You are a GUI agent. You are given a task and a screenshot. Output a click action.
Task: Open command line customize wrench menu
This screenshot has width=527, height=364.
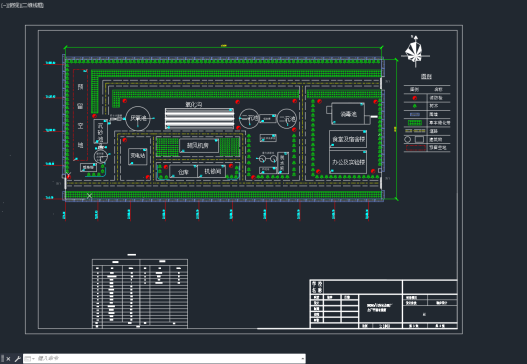click(17, 359)
